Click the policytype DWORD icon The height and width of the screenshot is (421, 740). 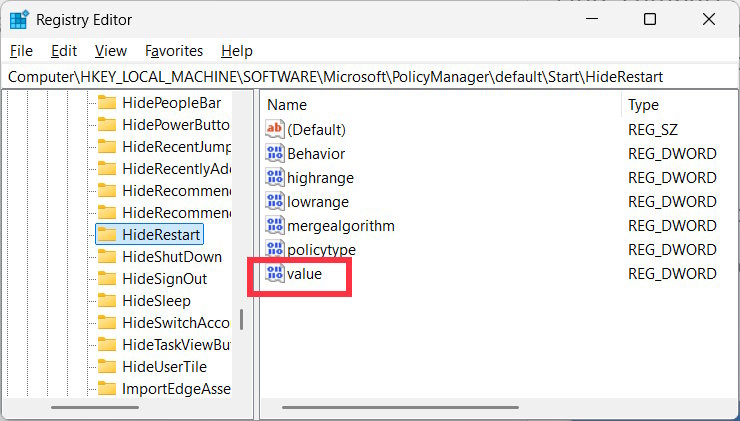275,250
